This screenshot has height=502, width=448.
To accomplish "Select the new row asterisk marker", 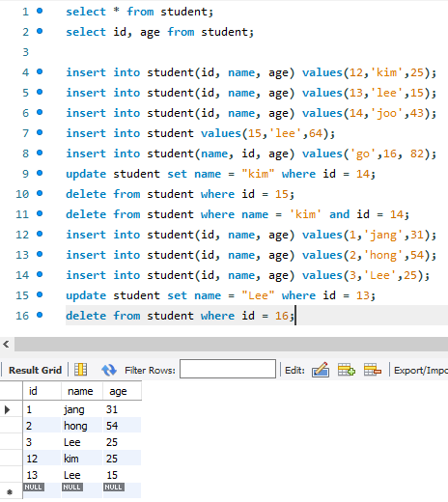I will pos(10,492).
